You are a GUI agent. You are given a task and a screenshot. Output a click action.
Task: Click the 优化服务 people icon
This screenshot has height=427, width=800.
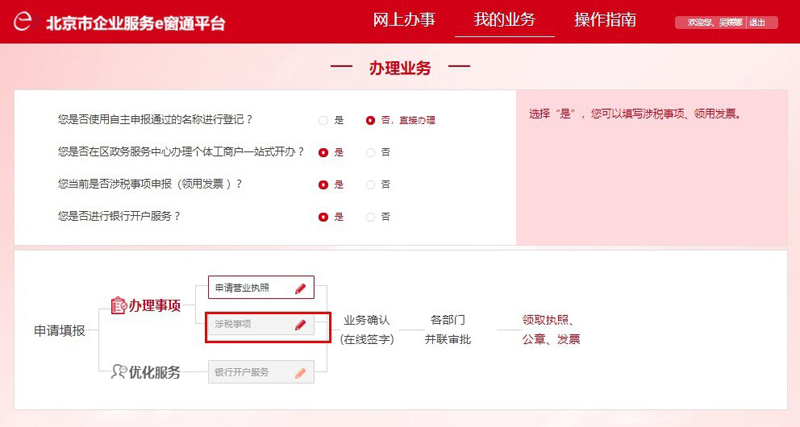click(120, 372)
